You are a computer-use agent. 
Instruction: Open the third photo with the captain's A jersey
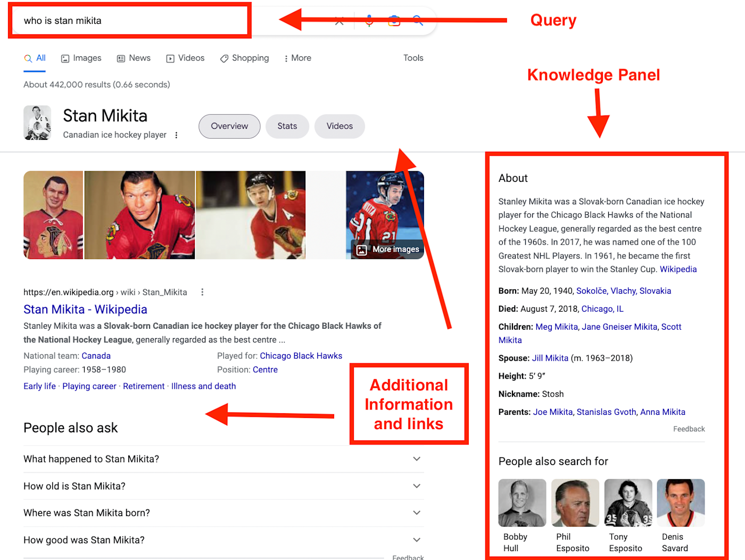251,215
